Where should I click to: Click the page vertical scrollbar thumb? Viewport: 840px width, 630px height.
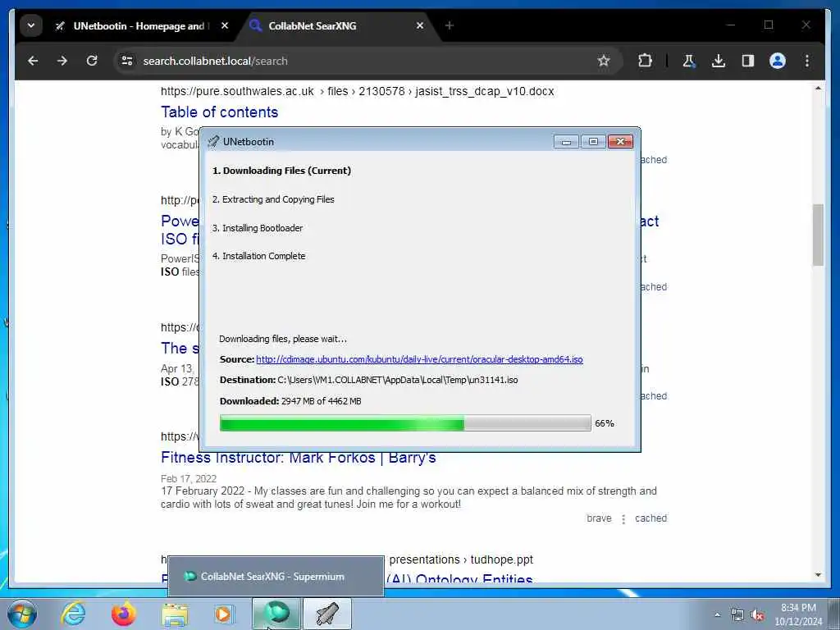(x=818, y=235)
